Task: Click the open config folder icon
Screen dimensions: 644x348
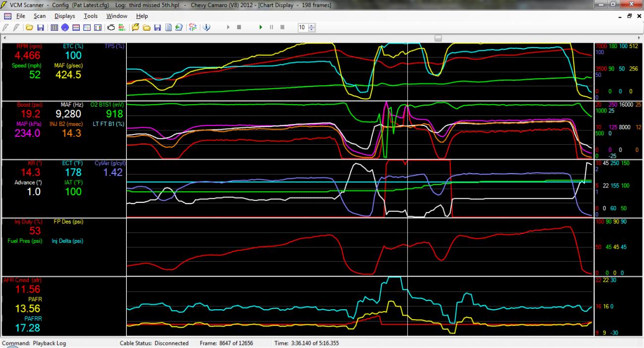Action: [x=30, y=27]
